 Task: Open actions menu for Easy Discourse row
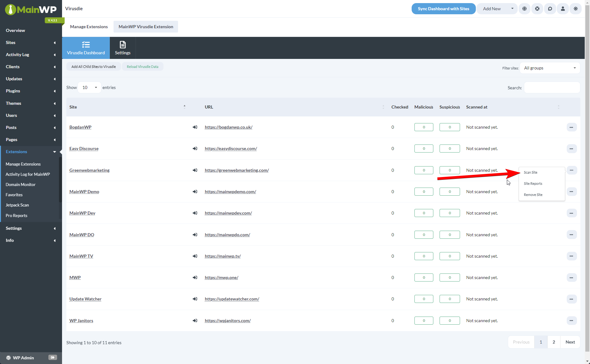click(571, 149)
